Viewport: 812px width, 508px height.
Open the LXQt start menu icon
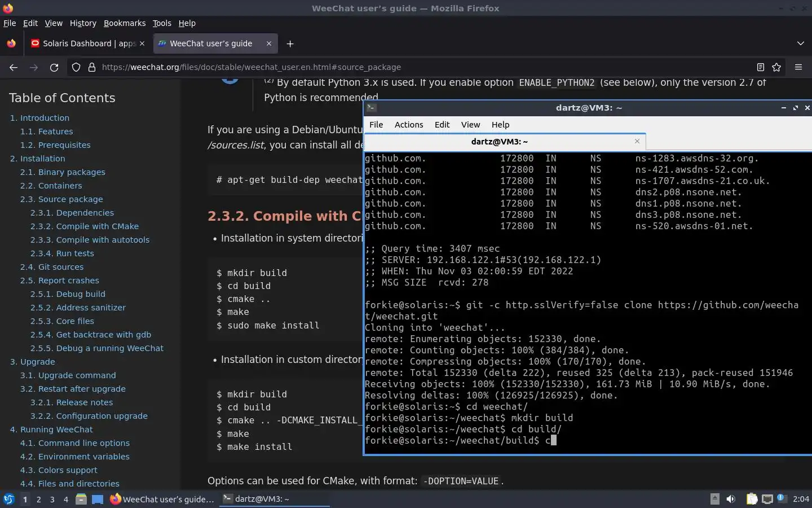tap(8, 499)
